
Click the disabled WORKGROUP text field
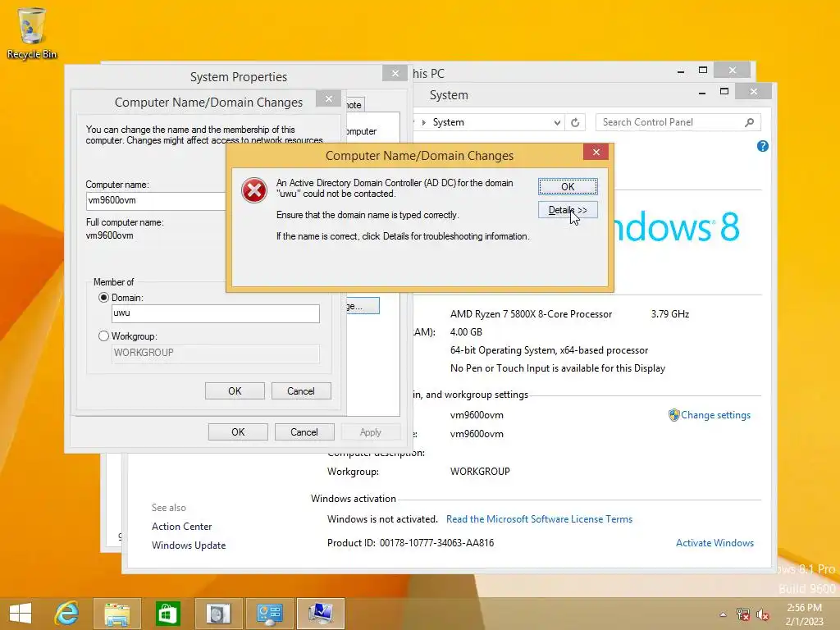[216, 353]
